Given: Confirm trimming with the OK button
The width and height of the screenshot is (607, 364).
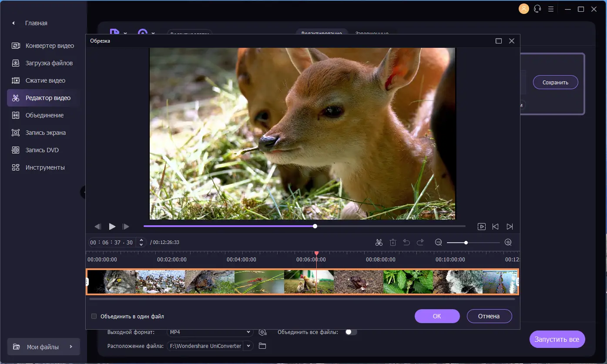Looking at the screenshot, I should pyautogui.click(x=437, y=316).
